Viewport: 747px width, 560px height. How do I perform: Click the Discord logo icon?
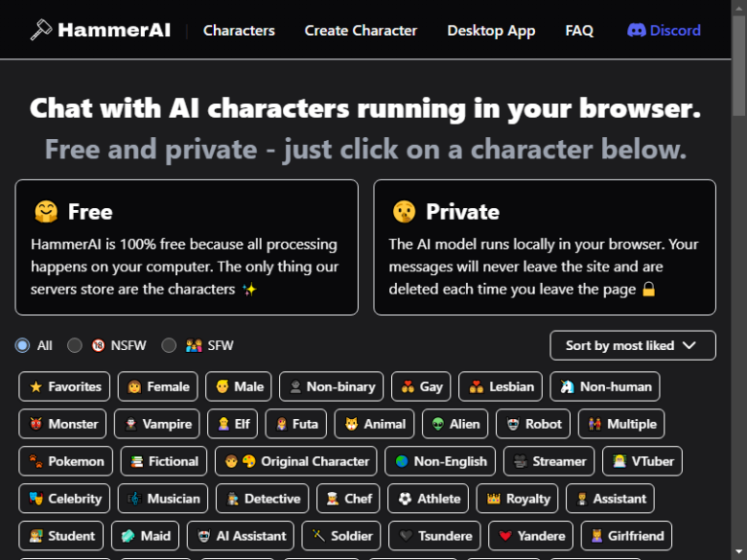click(x=636, y=30)
